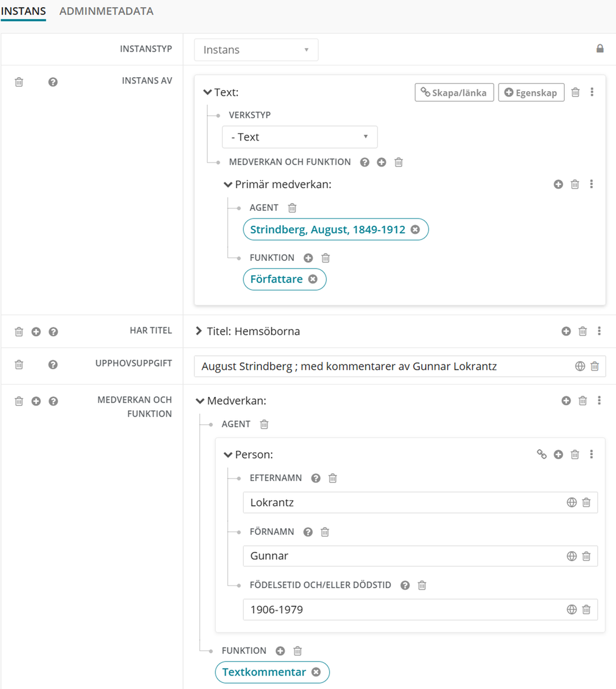Click the lock icon beside Instanstyp

click(x=600, y=49)
